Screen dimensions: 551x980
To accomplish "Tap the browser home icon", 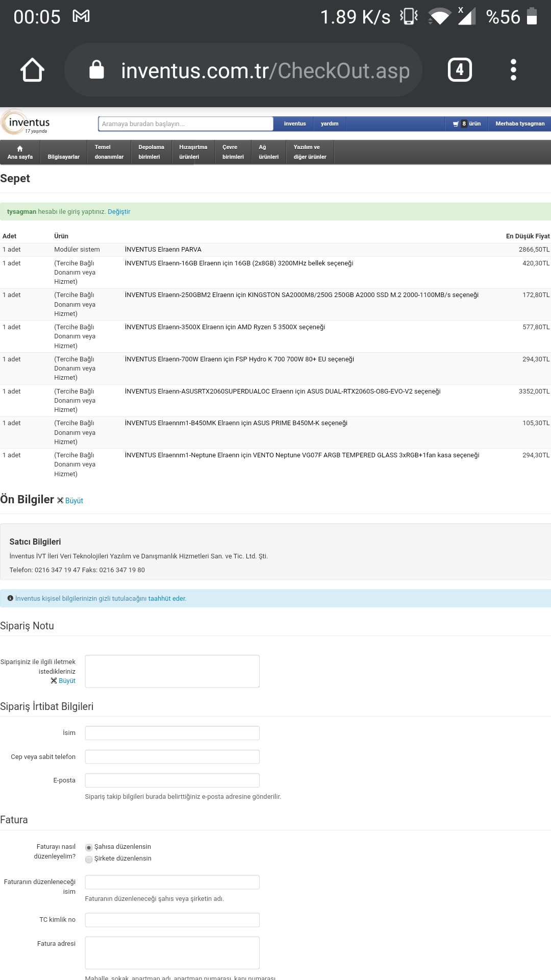I will 32,70.
